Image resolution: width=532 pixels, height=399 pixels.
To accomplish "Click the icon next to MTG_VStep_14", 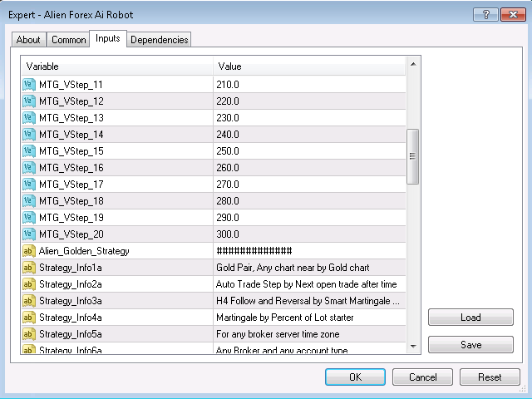I will coord(29,134).
